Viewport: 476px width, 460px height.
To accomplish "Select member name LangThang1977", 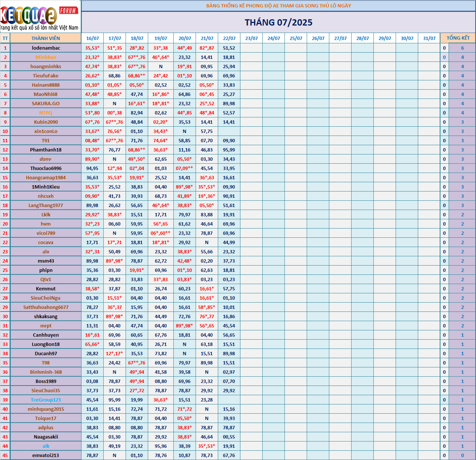I will (x=46, y=205).
